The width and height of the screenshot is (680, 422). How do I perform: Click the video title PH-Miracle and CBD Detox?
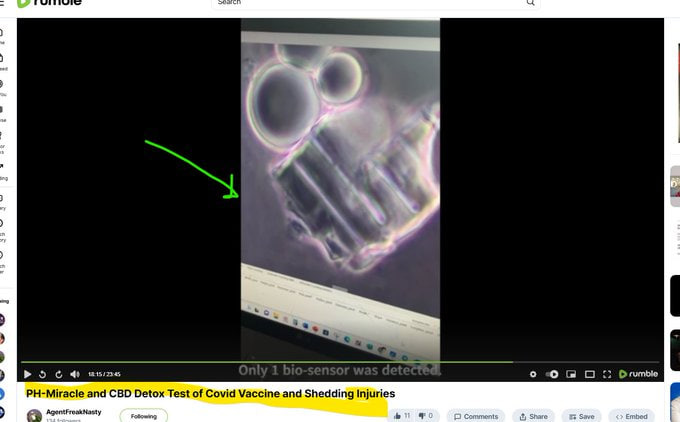point(210,393)
